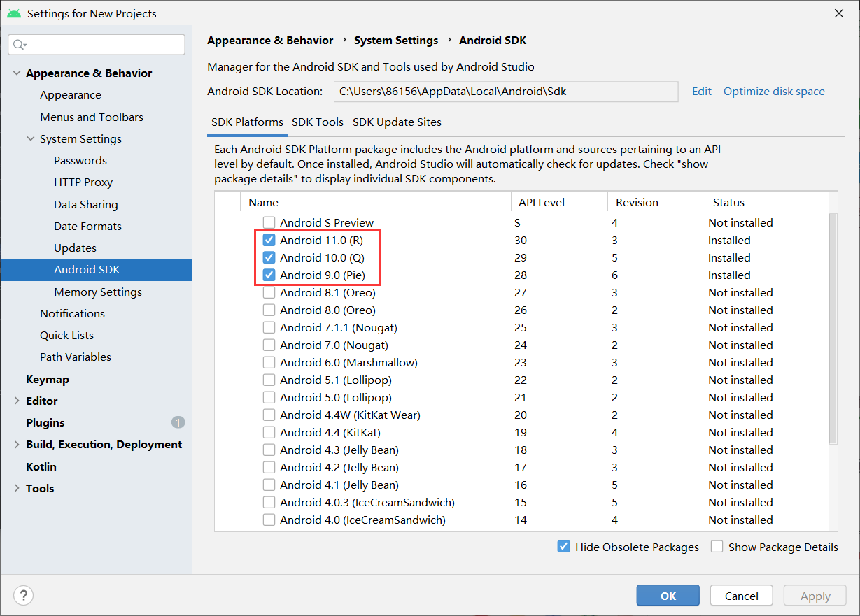Image resolution: width=860 pixels, height=616 pixels.
Task: Open the SDK Update Sites tab
Action: [397, 122]
